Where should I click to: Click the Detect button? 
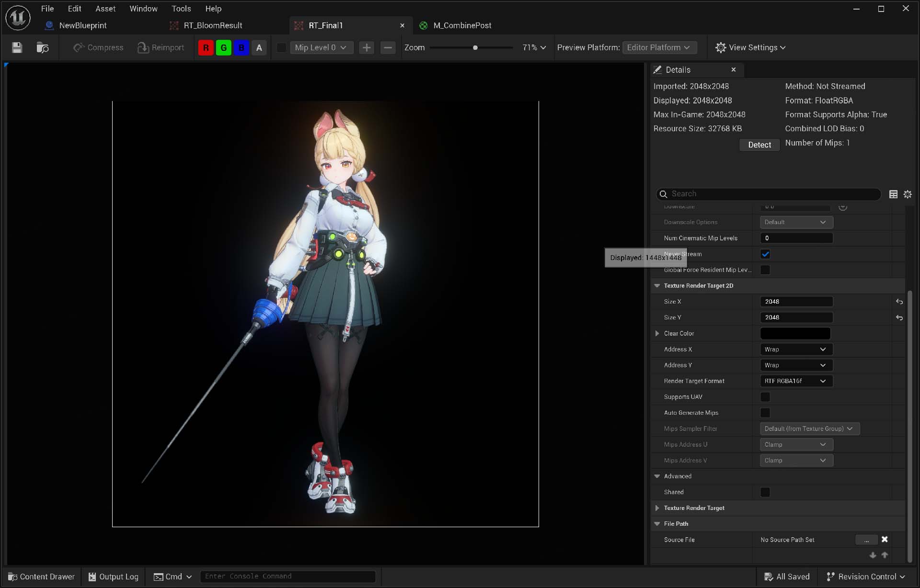tap(759, 145)
